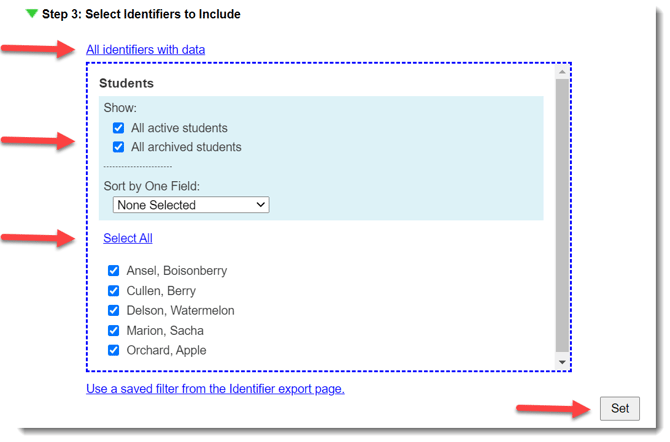Toggle the Orchard, Apple checkbox
The width and height of the screenshot is (670, 442).
[114, 351]
